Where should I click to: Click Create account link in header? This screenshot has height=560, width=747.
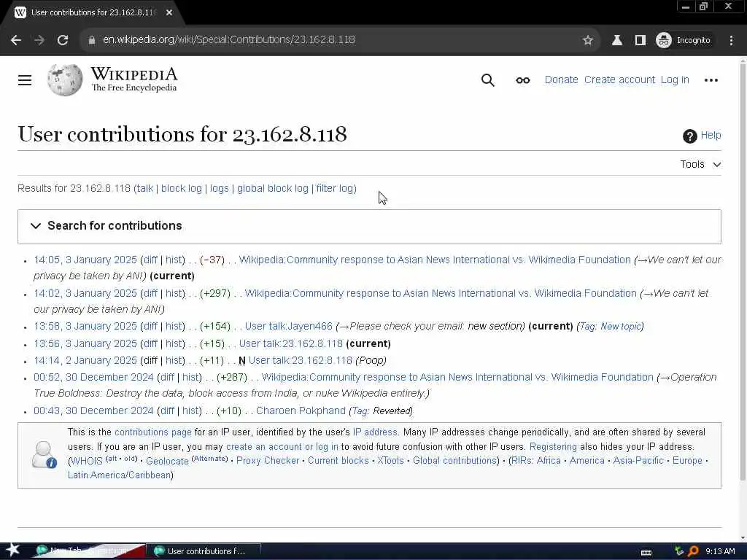coord(619,80)
